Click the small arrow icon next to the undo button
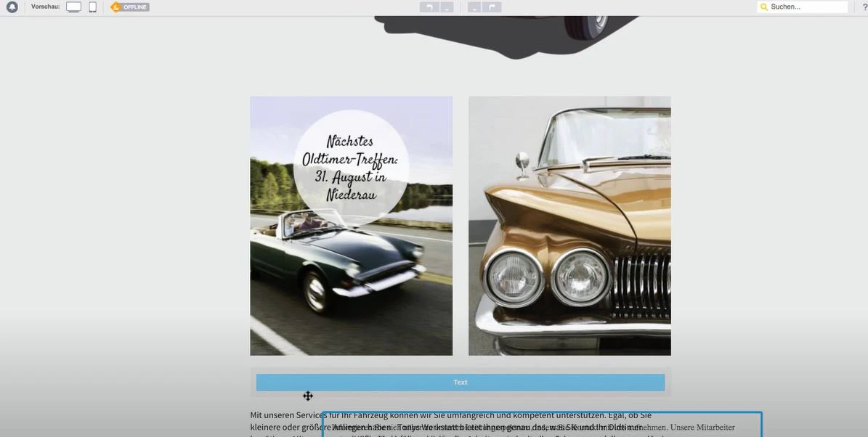Viewport: 868px width, 437px height. pyautogui.click(x=447, y=6)
